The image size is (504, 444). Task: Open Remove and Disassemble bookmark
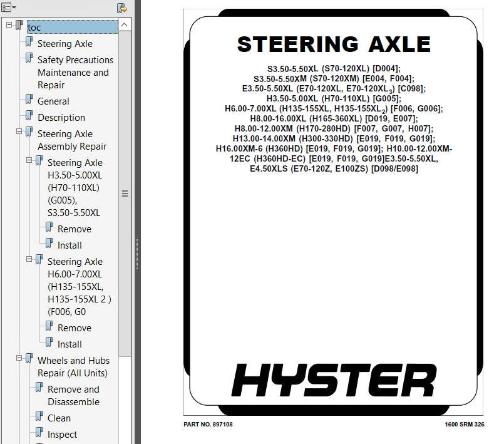(x=74, y=395)
